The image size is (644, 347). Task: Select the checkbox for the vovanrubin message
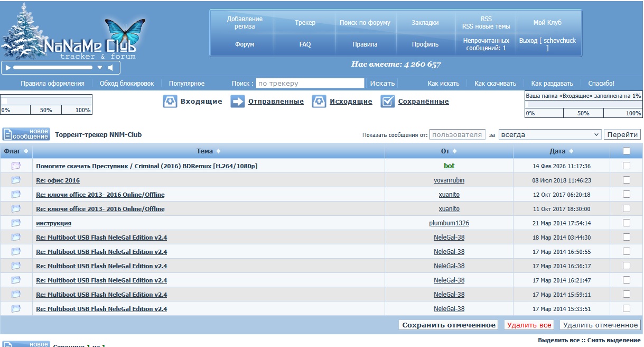pos(627,180)
